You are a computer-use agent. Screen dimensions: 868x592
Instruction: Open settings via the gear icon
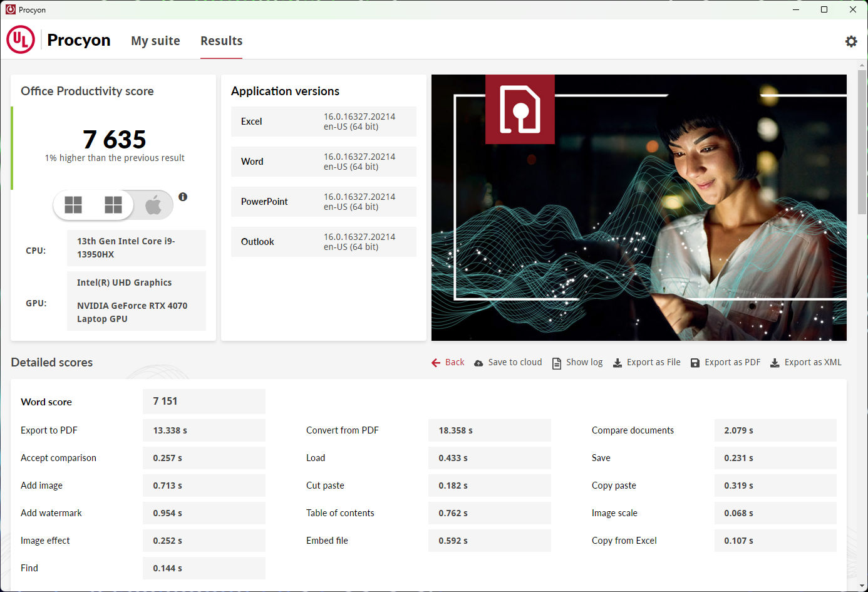tap(851, 41)
